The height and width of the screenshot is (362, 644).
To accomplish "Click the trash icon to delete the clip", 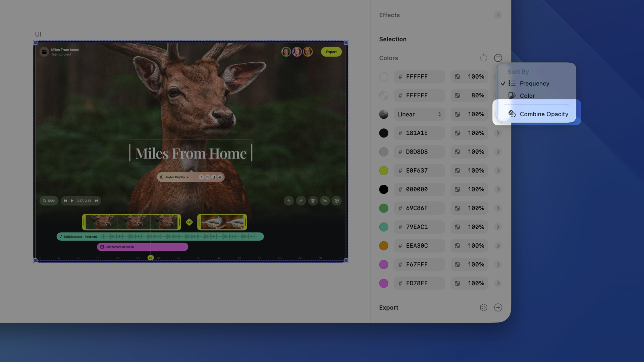I will 313,200.
